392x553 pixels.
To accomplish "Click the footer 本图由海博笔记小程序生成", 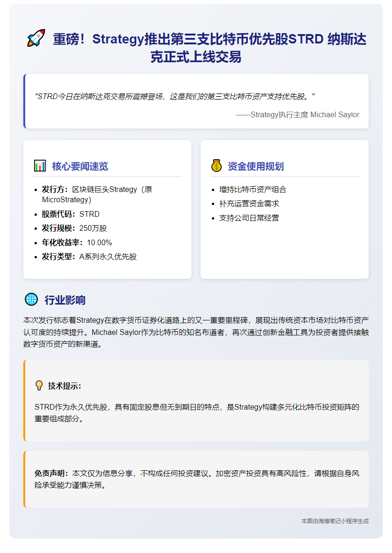I will coord(335,521).
